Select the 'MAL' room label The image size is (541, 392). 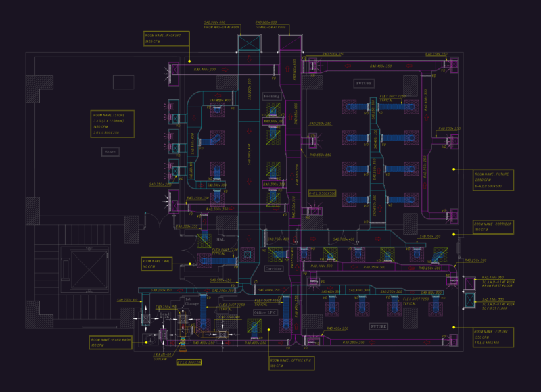pyautogui.click(x=220, y=239)
